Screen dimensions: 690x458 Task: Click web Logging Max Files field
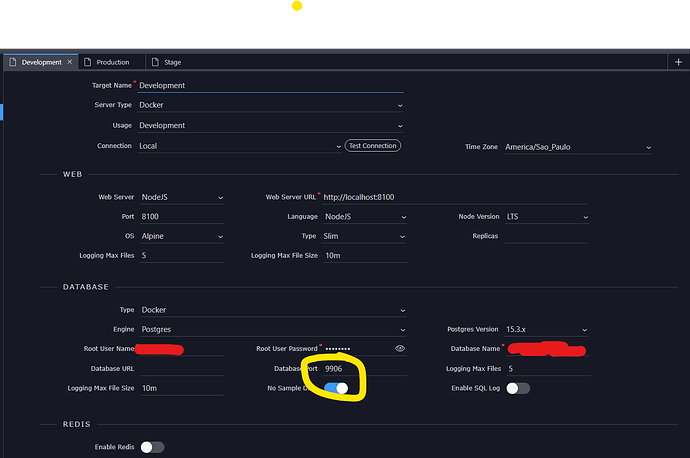(x=182, y=256)
